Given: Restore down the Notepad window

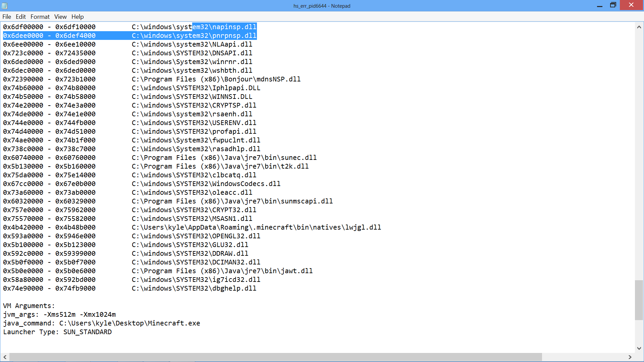Looking at the screenshot, I should [x=613, y=5].
